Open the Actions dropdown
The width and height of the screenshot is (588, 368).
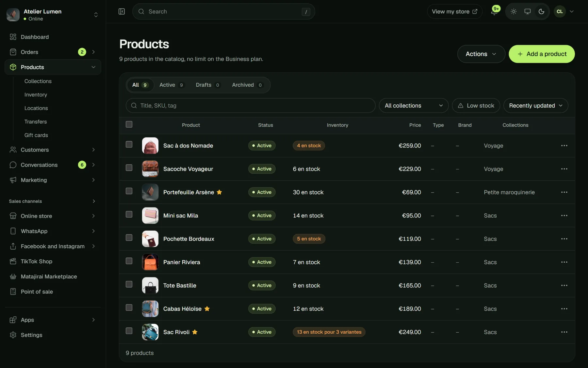click(x=481, y=54)
